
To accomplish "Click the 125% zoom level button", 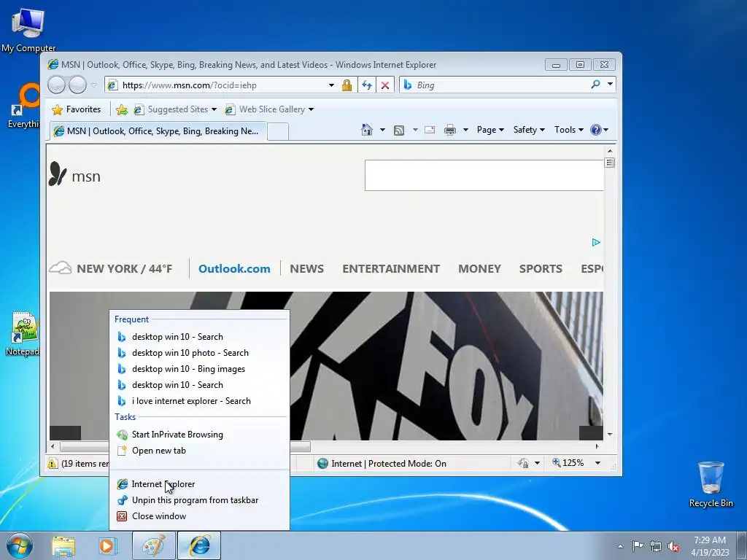I will pyautogui.click(x=568, y=463).
